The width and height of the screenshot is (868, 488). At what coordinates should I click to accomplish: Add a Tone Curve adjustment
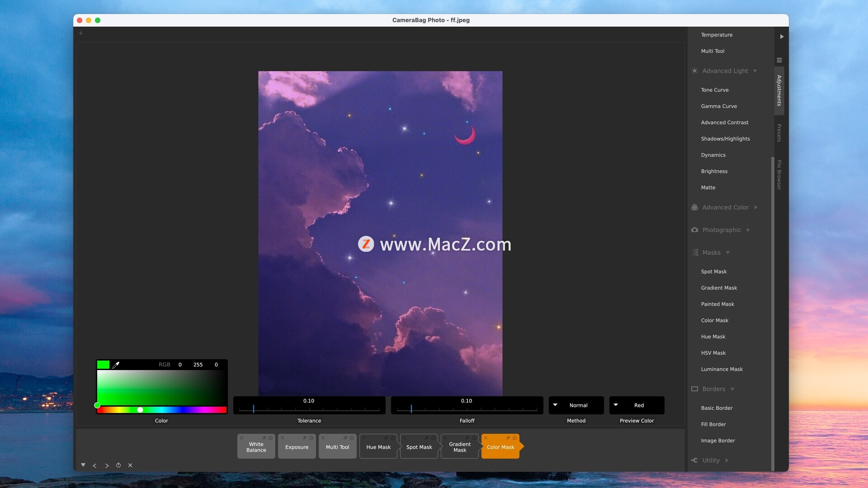(715, 90)
